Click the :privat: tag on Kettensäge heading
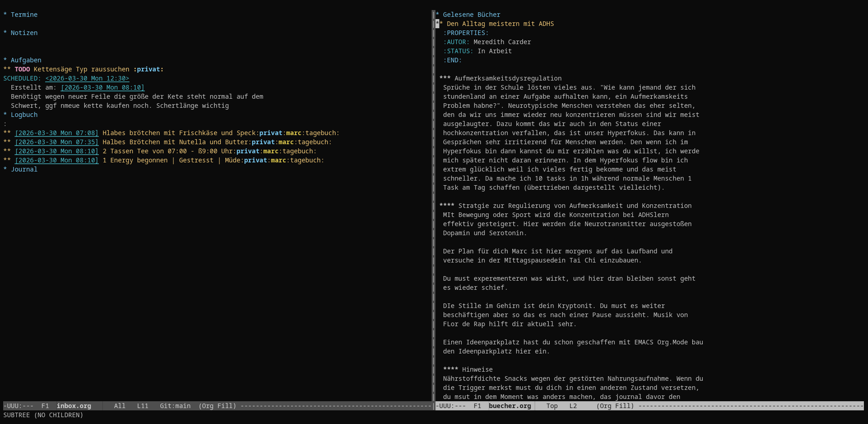 click(x=148, y=69)
